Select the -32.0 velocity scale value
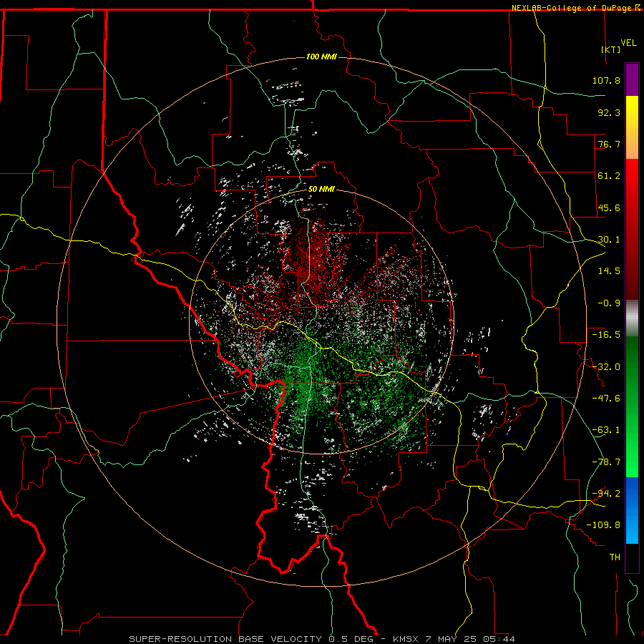Screen dimensions: 644x644 pos(606,367)
